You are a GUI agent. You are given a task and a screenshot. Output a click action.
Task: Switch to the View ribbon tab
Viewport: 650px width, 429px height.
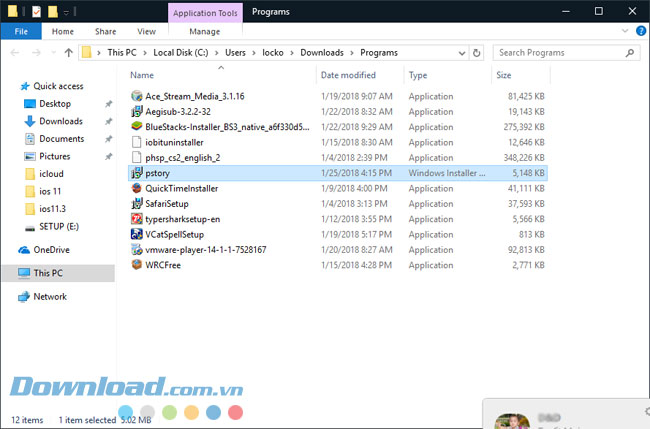click(146, 32)
